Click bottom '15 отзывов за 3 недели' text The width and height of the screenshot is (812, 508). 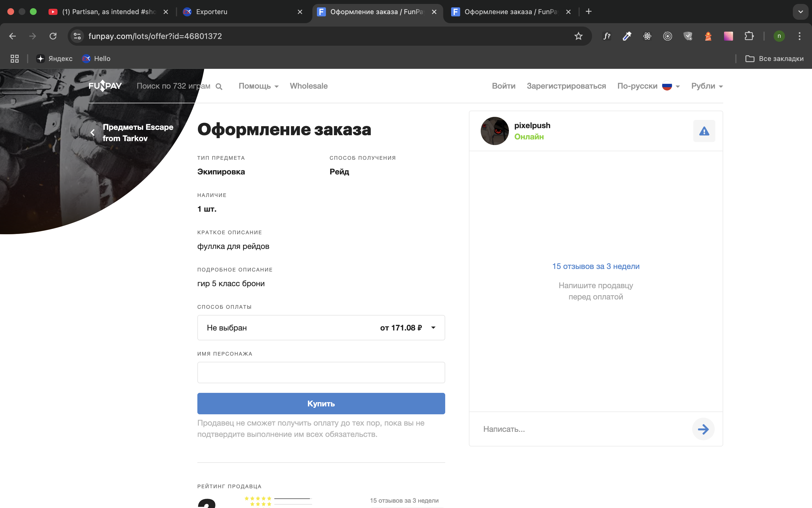404,501
